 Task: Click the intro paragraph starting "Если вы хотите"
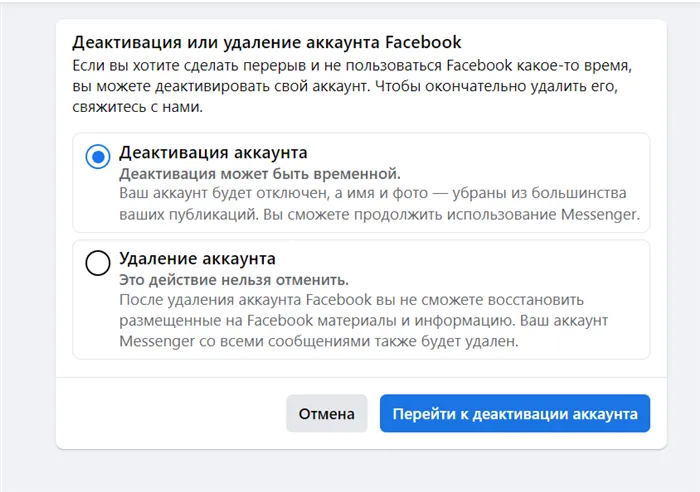352,86
